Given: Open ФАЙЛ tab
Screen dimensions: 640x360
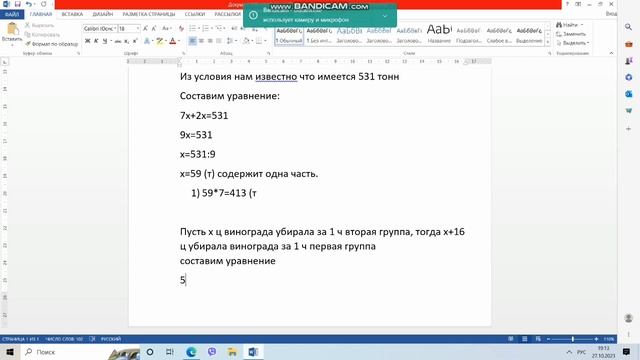Looking at the screenshot, I should pos(12,14).
